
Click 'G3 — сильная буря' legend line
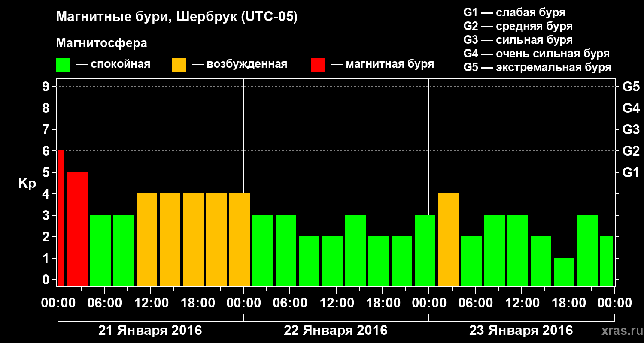point(518,40)
